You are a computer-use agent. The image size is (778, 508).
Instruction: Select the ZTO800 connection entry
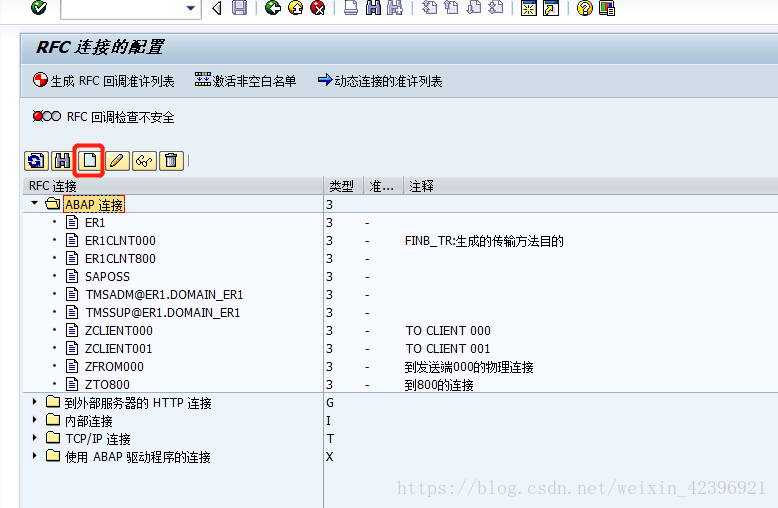pyautogui.click(x=107, y=384)
